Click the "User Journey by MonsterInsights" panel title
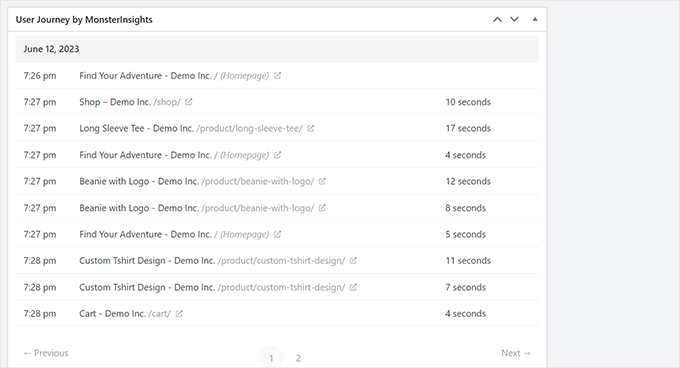 coord(84,20)
